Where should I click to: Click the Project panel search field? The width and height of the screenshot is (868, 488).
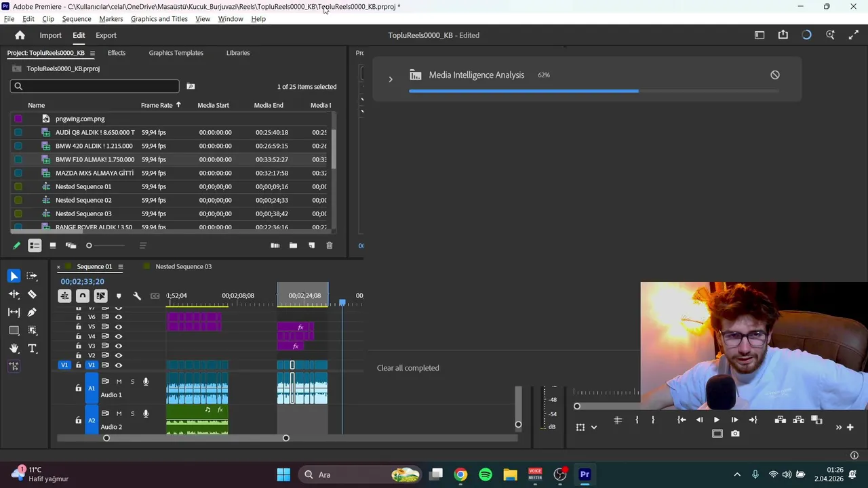(95, 86)
